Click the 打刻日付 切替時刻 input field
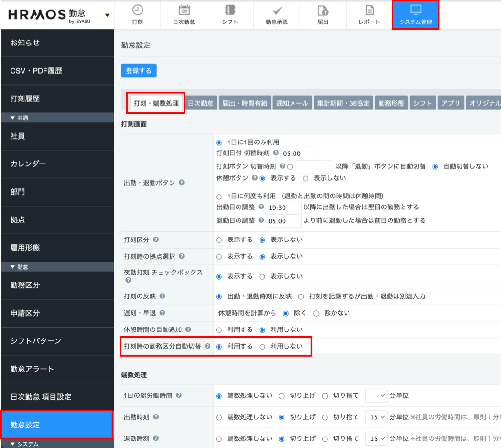This screenshot has width=501, height=448. click(298, 154)
